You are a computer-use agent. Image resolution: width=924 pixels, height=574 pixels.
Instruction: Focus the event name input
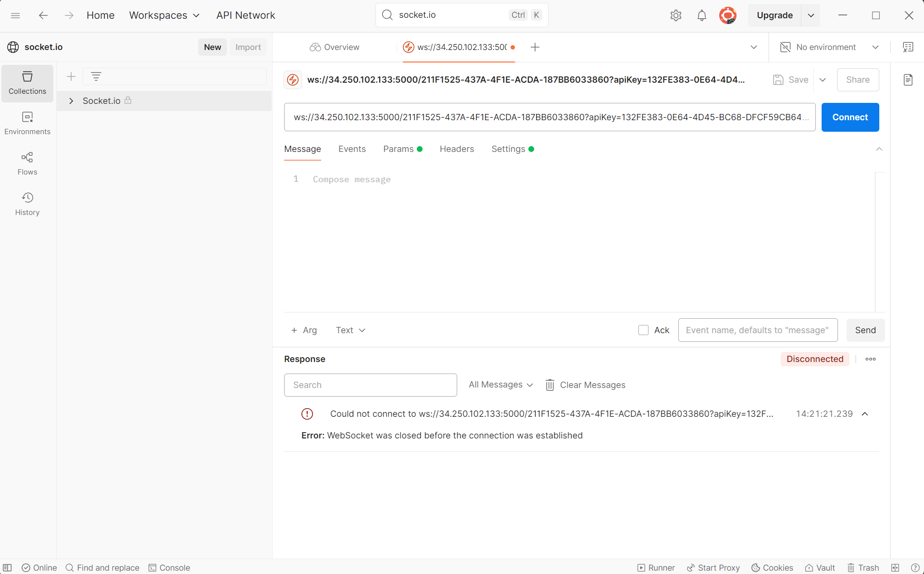coord(758,330)
